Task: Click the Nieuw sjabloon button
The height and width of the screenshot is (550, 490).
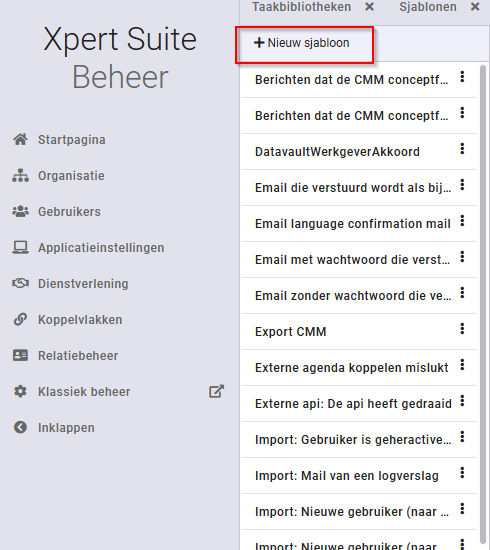Action: tap(302, 43)
